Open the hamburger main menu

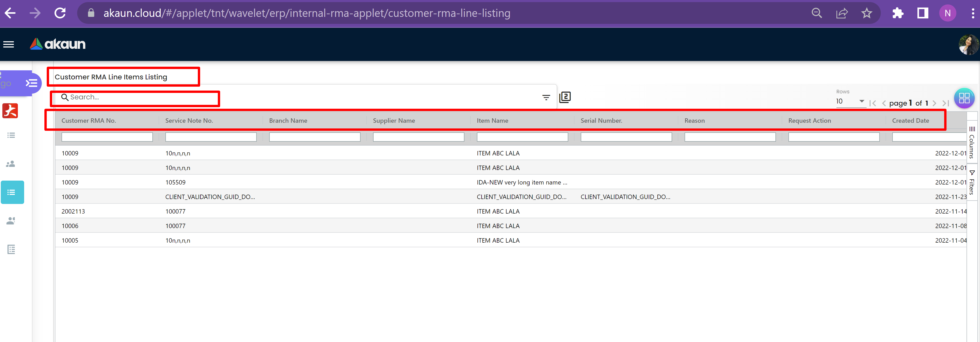click(8, 45)
